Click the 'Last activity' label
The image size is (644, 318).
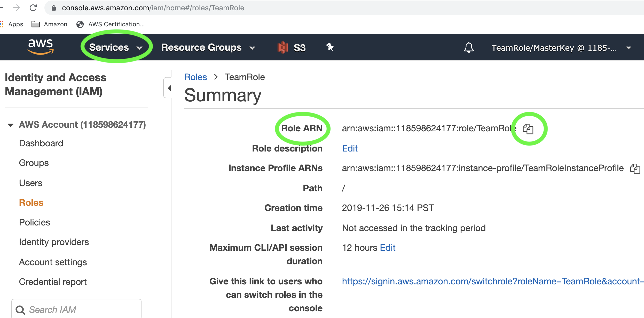[x=297, y=228]
